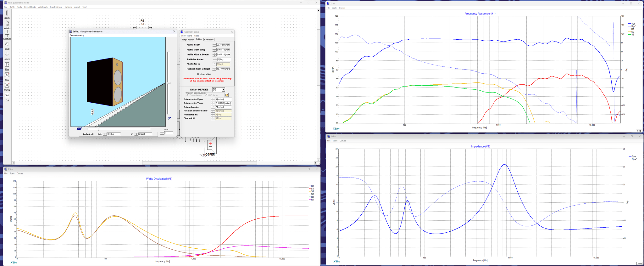Open the Tools menu

(19, 7)
